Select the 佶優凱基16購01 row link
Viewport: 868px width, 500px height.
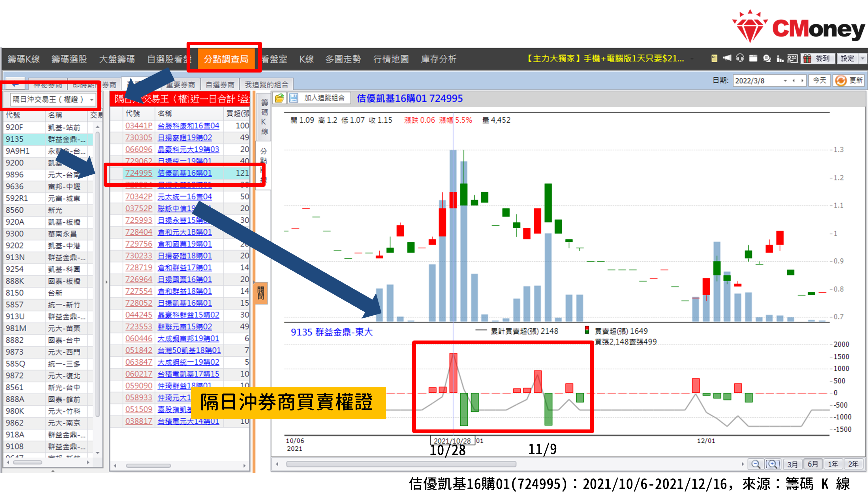click(185, 173)
